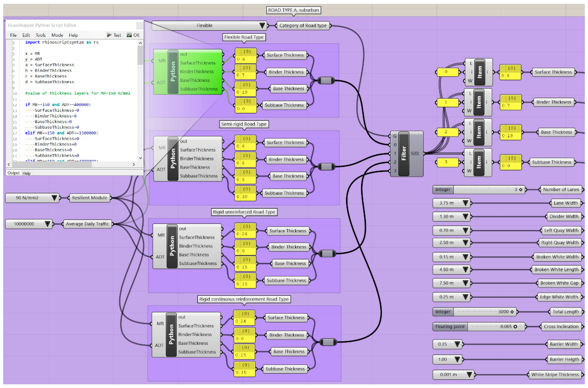Open the 7.50 m broken white gap dropdown
The image size is (588, 388).
click(x=451, y=283)
